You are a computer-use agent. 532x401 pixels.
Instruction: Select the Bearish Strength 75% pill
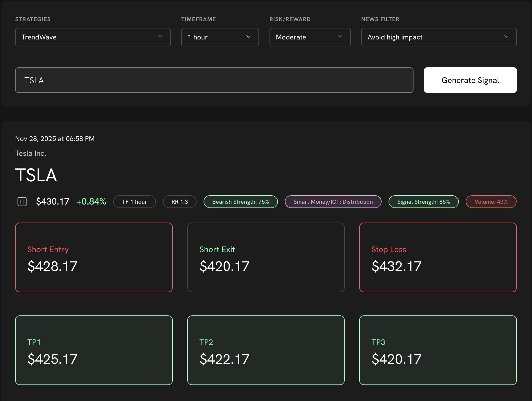(x=240, y=202)
